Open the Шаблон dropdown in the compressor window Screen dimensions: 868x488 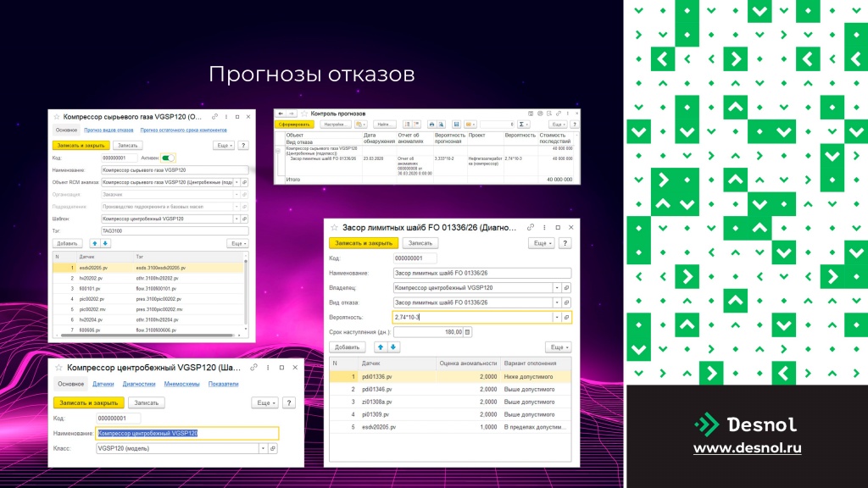[x=237, y=219]
